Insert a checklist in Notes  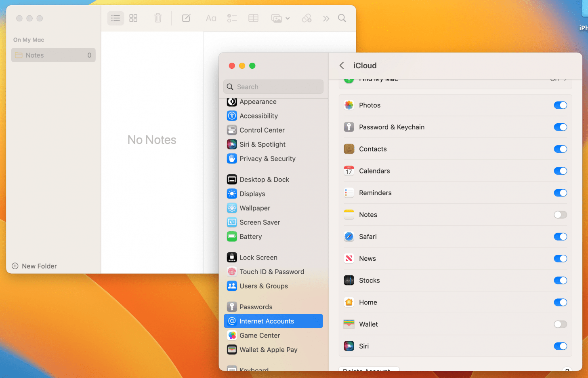tap(232, 18)
